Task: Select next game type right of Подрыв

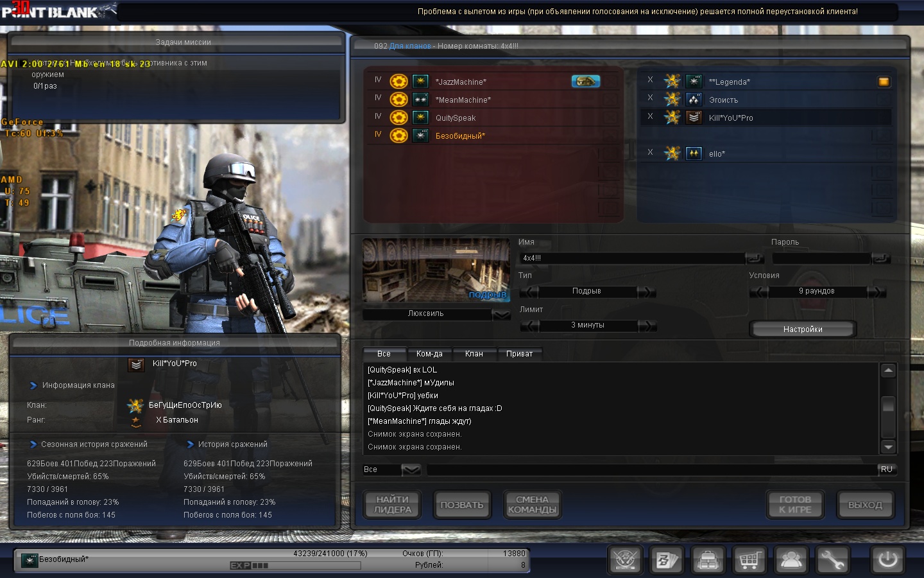Action: click(647, 292)
